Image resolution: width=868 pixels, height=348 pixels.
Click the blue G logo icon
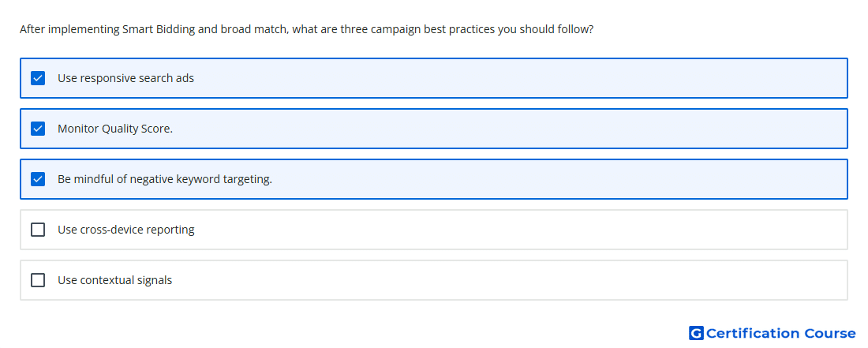pos(696,333)
